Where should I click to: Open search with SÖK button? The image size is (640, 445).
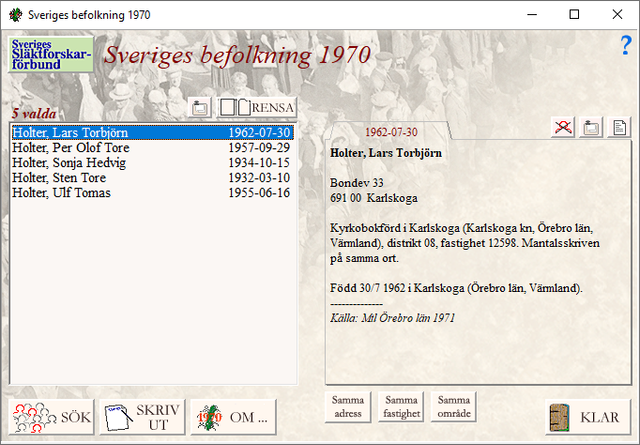click(x=51, y=417)
